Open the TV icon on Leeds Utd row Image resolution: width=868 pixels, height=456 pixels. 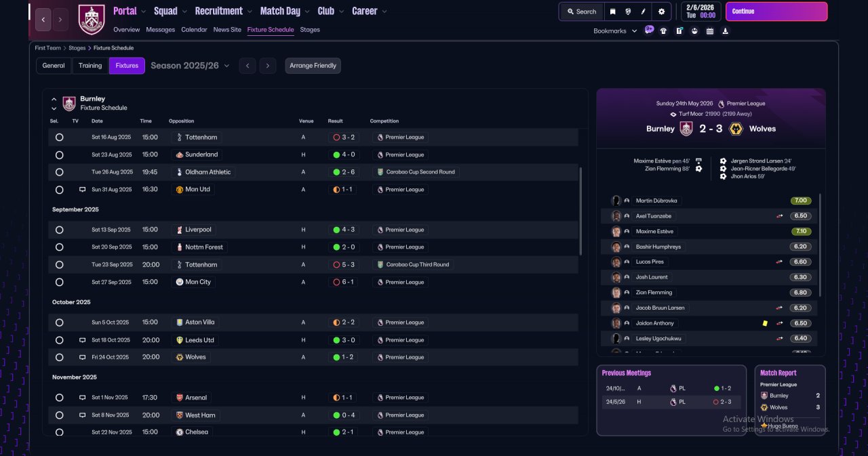pyautogui.click(x=83, y=340)
